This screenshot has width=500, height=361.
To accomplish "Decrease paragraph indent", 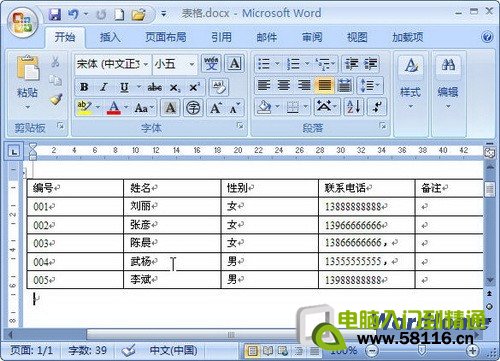I will (x=351, y=64).
